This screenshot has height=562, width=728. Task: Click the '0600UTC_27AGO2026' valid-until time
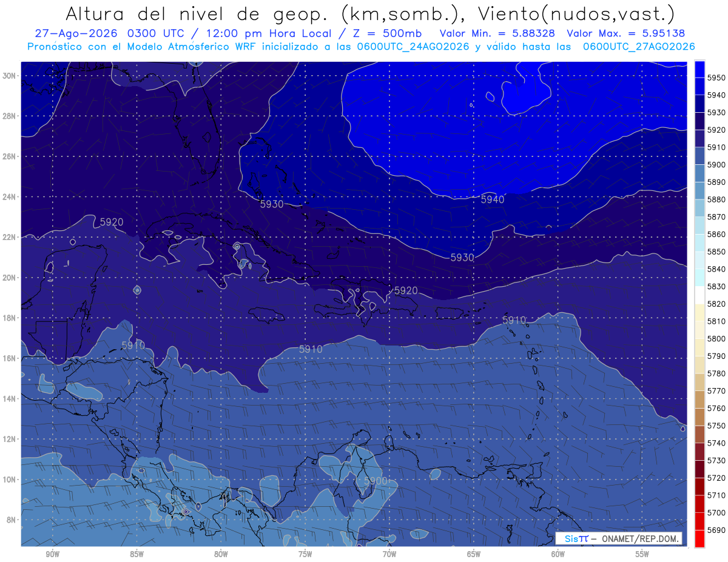(x=638, y=46)
